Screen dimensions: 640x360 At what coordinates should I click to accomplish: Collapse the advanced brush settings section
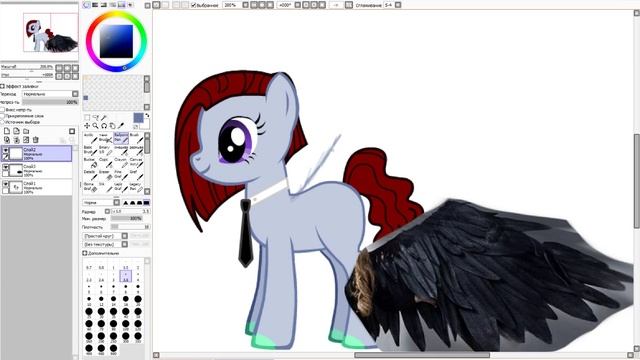(85, 253)
